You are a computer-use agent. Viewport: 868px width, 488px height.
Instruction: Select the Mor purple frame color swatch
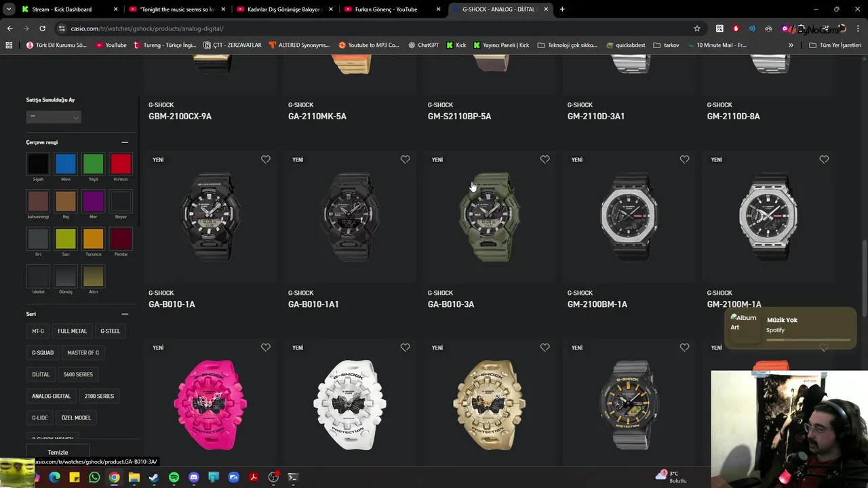(94, 201)
